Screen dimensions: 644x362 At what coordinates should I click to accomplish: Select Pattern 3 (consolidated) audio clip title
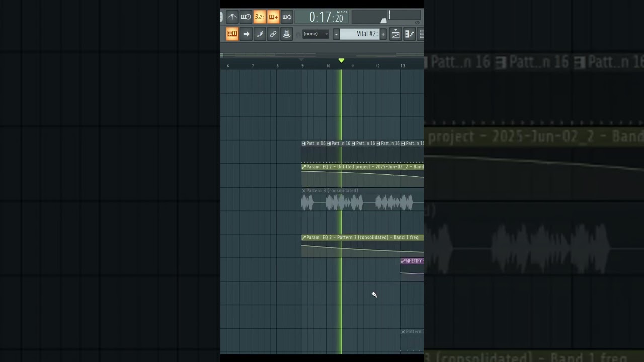(332, 191)
